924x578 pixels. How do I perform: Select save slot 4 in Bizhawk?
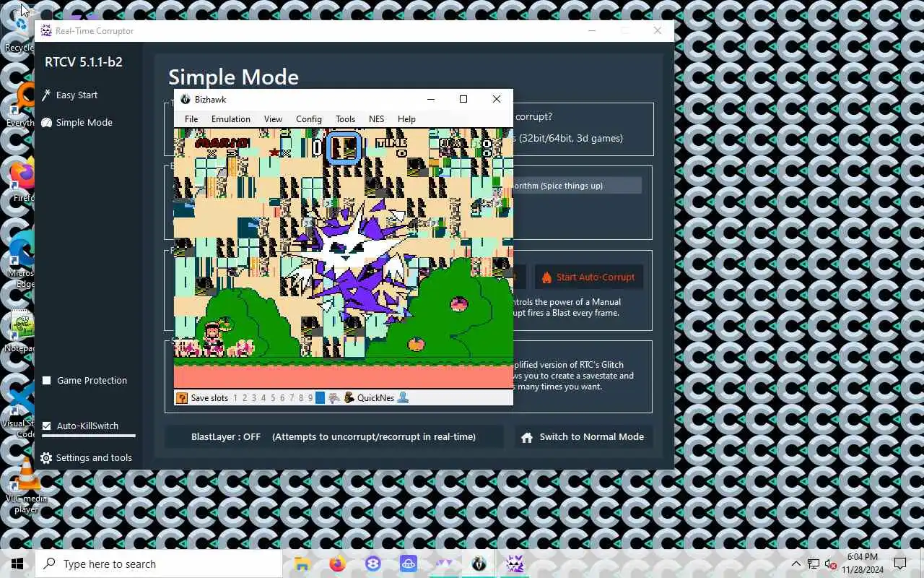point(263,398)
